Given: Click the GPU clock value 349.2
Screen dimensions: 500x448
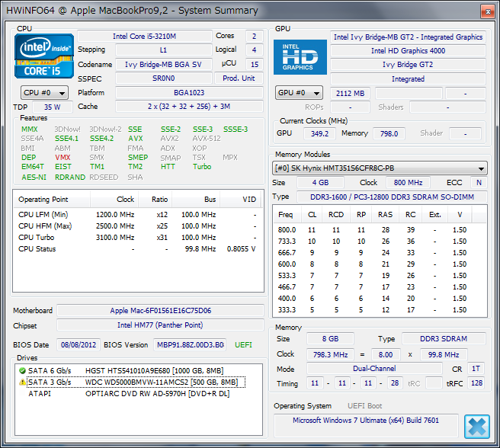Looking at the screenshot, I should coord(319,133).
